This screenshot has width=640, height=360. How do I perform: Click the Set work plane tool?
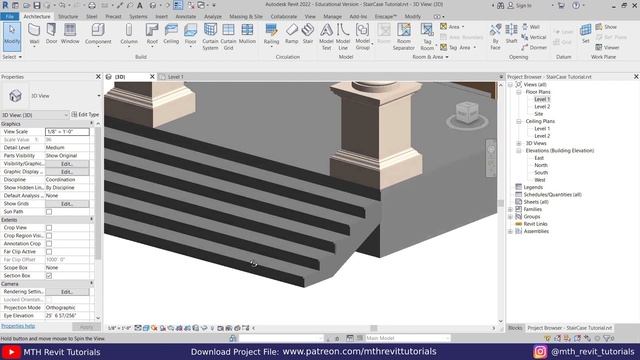click(x=586, y=33)
